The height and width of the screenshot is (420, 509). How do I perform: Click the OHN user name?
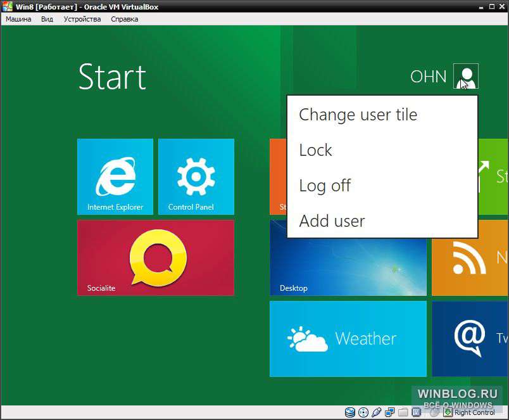point(428,77)
